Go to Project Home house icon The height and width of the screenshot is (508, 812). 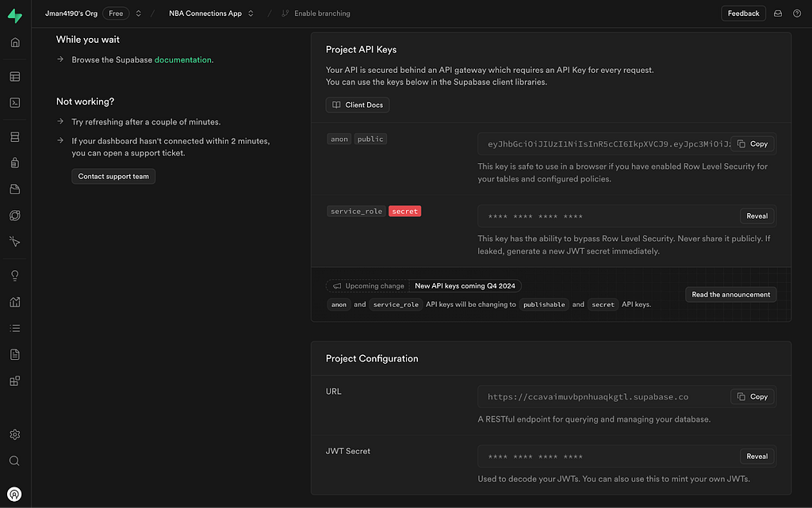(15, 43)
